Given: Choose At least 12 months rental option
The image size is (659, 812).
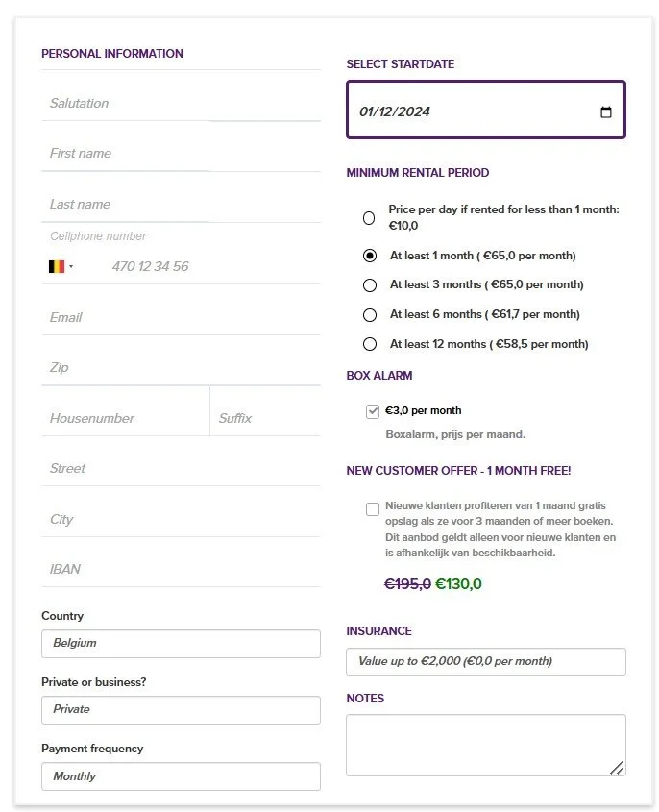Looking at the screenshot, I should click(x=370, y=344).
